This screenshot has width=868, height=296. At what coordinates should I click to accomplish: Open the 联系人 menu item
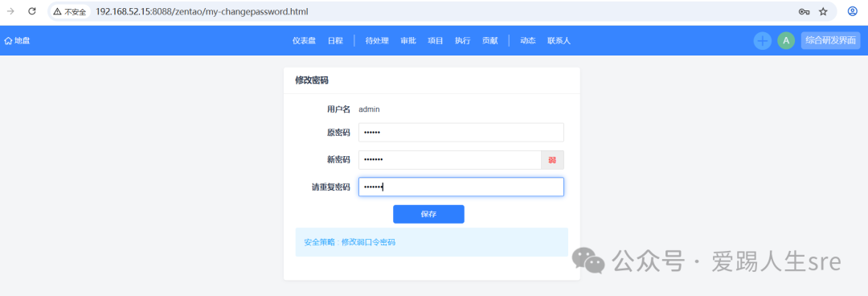559,40
